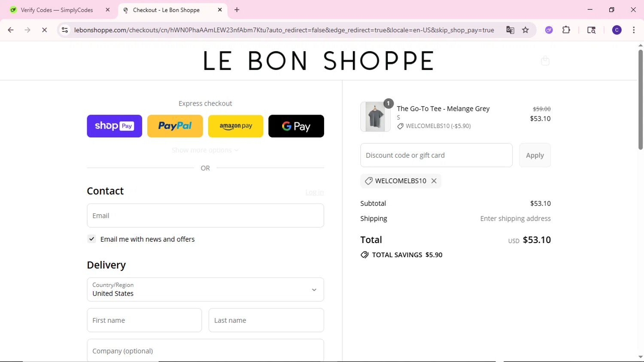Open the Extensions puzzle icon

tap(566, 30)
